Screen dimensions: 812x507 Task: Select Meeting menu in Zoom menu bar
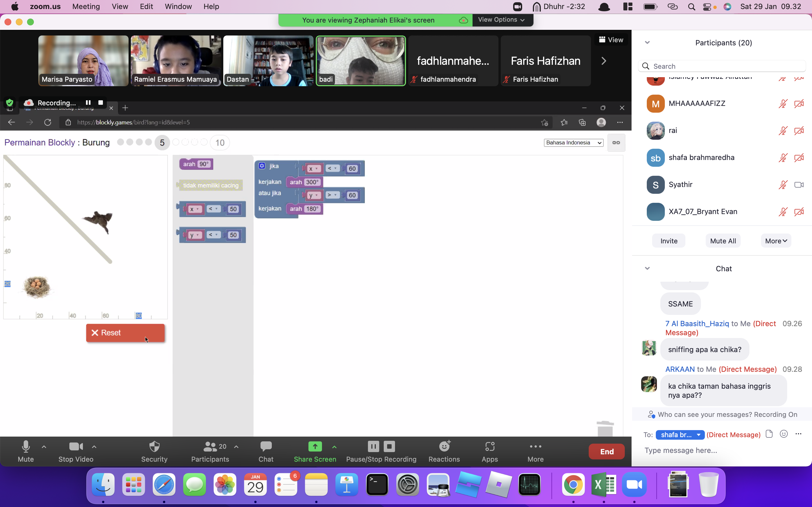(85, 6)
